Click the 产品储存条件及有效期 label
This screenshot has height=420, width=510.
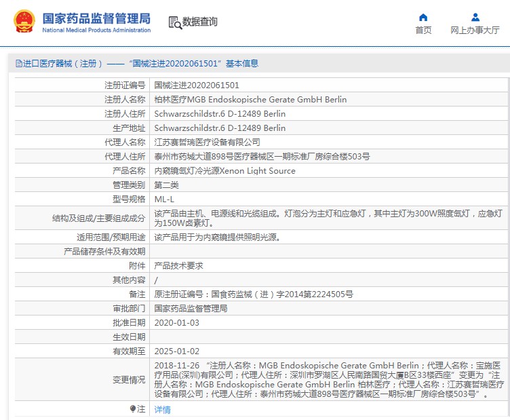(x=104, y=252)
